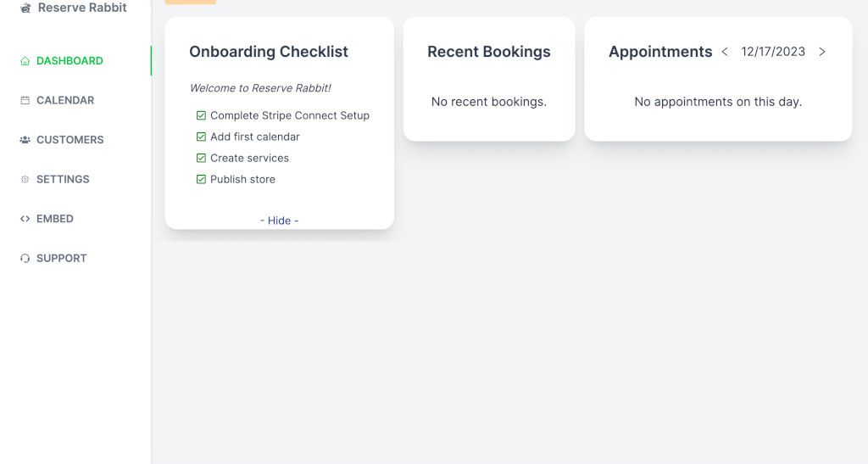Click the Reserve Rabbit logo icon

pyautogui.click(x=25, y=8)
